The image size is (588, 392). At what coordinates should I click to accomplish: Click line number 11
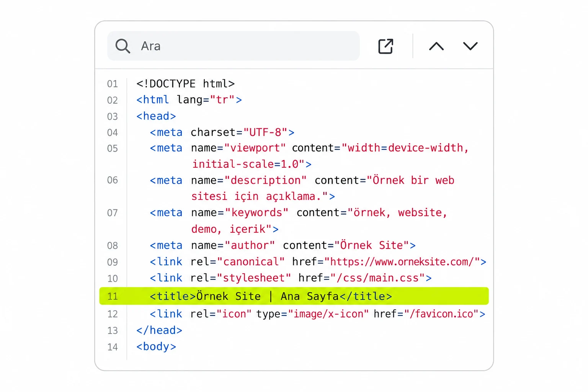coord(113,296)
